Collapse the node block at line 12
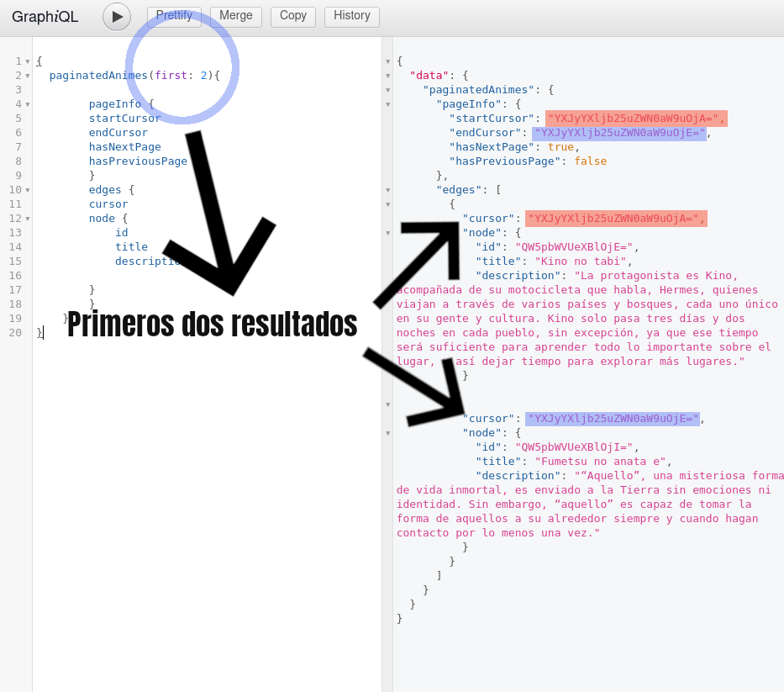Viewport: 784px width, 692px height. click(28, 219)
